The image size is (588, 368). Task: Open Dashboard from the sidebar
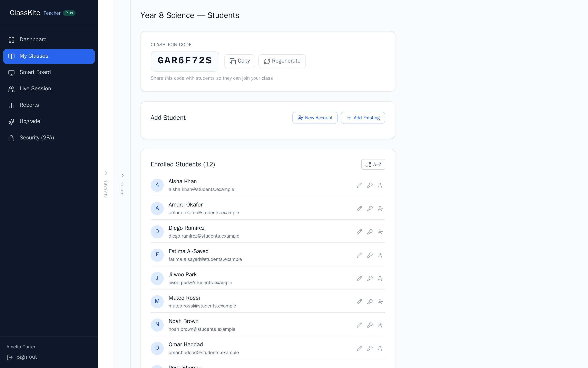(x=49, y=40)
